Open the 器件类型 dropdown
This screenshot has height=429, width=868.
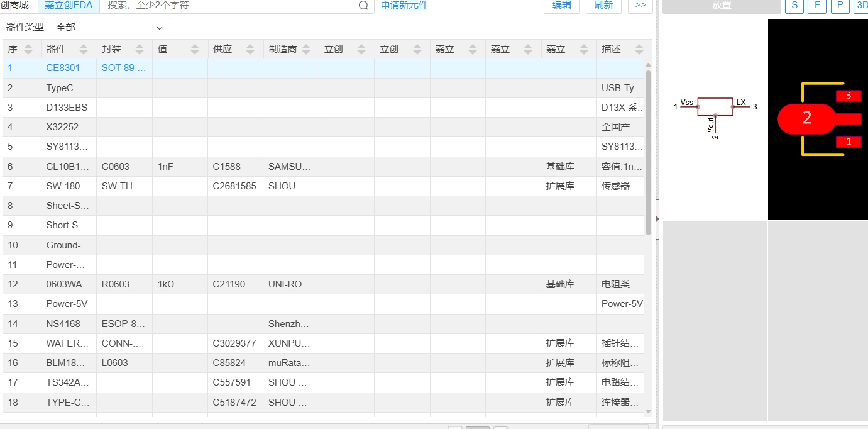[x=110, y=28]
